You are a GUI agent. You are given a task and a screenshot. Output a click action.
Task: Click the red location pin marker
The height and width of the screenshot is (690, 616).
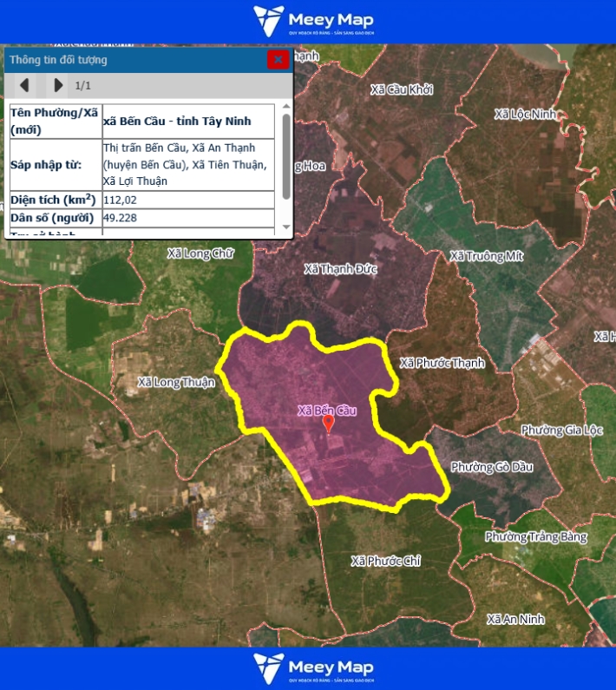[328, 424]
